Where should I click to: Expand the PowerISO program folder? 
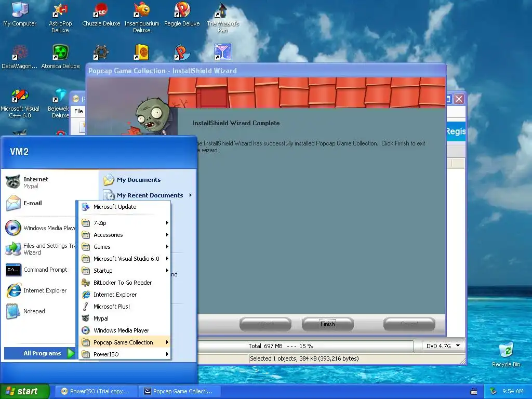[125, 354]
